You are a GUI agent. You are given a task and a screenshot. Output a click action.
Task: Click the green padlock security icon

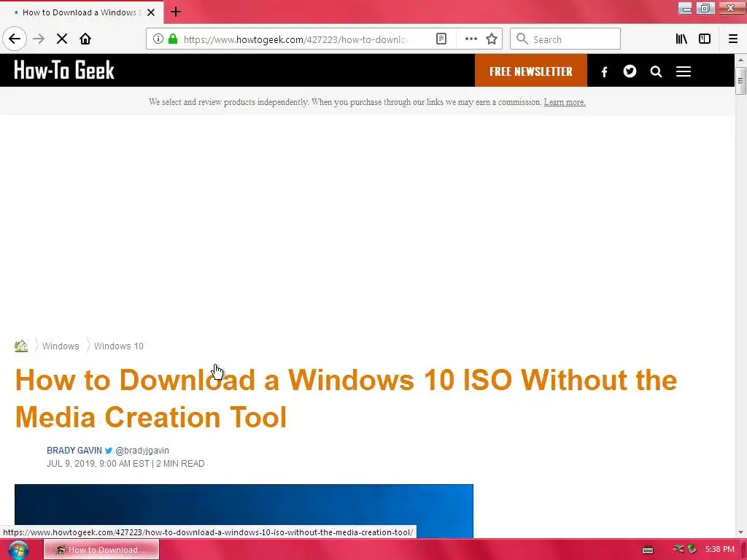point(173,39)
